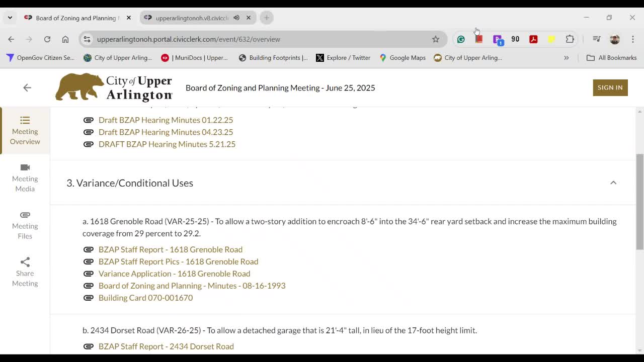644x362 pixels.
Task: Click the page vertical scrollbar thumb
Action: click(x=639, y=201)
